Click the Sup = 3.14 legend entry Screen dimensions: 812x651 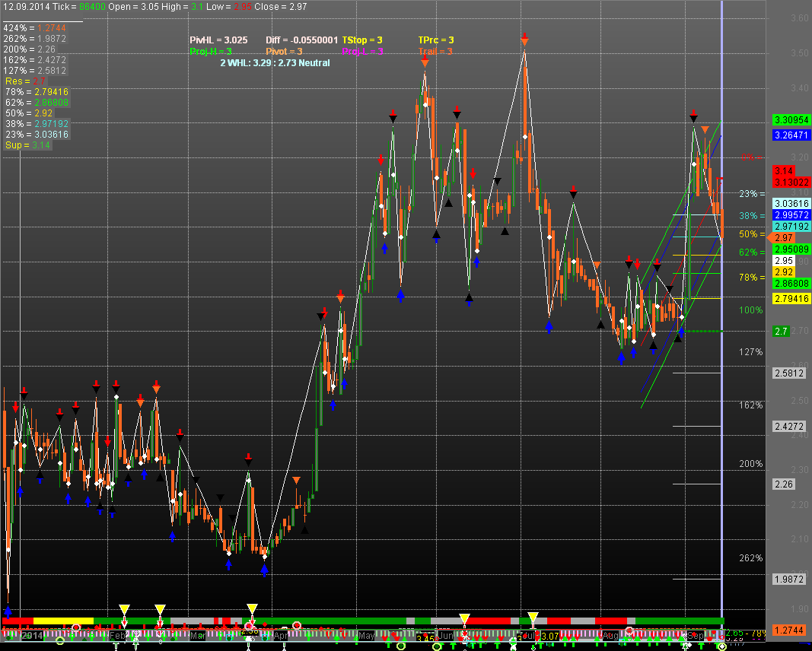pos(27,144)
